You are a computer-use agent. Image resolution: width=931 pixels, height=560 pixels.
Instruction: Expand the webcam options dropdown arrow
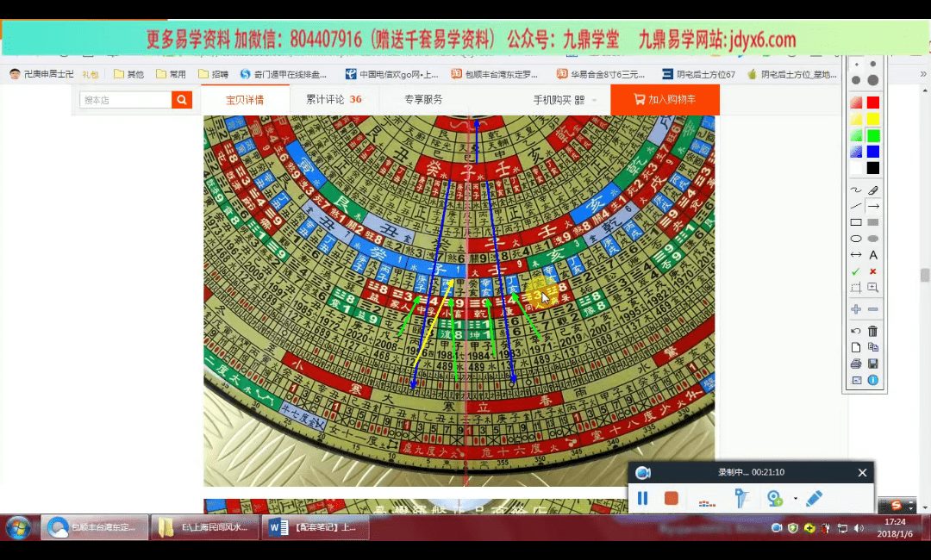coord(795,499)
